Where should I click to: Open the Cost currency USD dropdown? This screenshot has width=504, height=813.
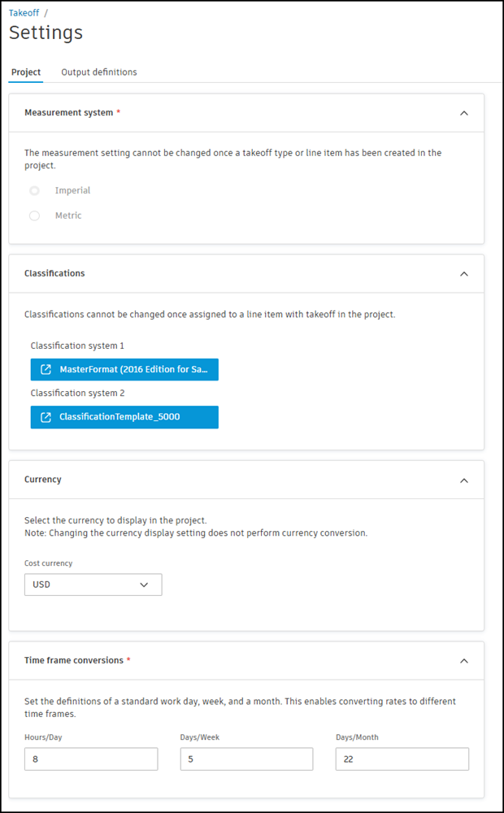(93, 585)
